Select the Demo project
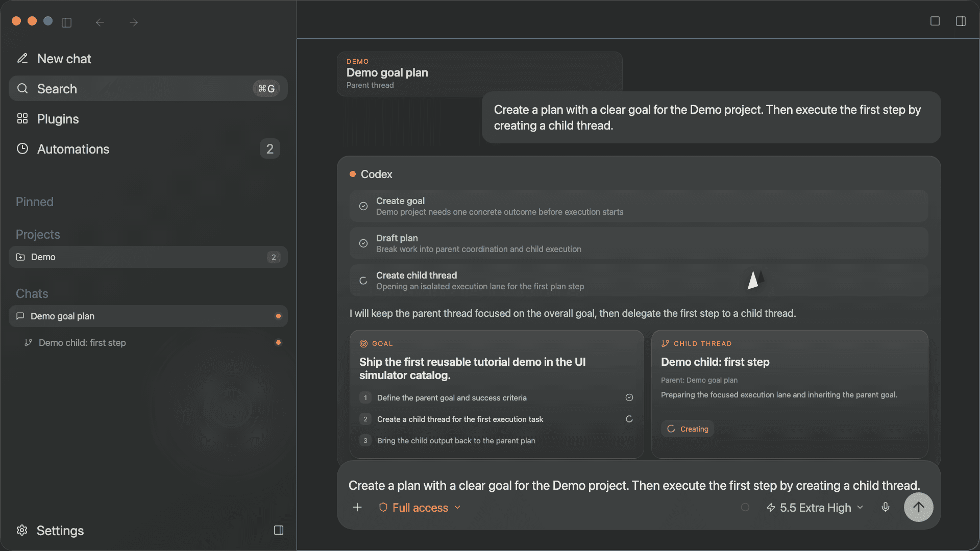 coord(148,257)
